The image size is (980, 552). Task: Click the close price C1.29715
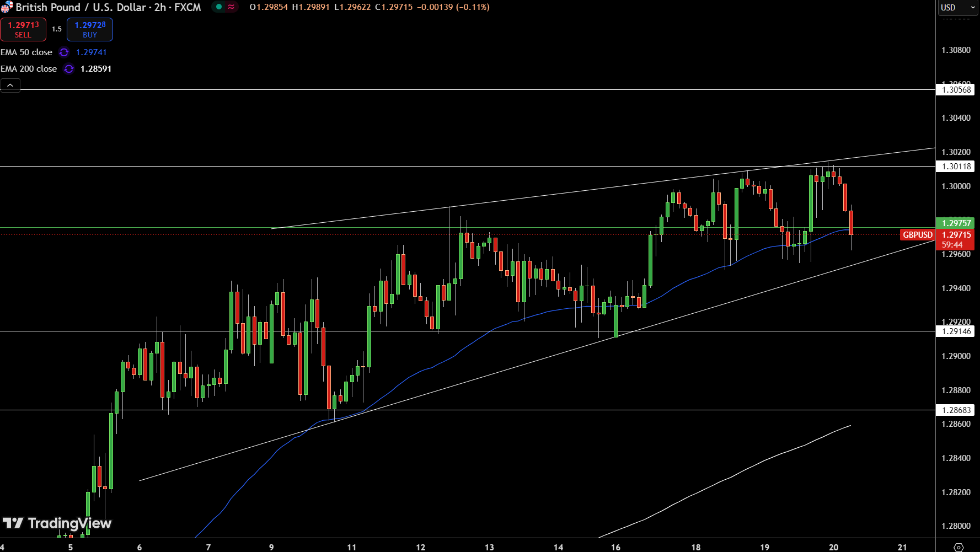tap(394, 7)
